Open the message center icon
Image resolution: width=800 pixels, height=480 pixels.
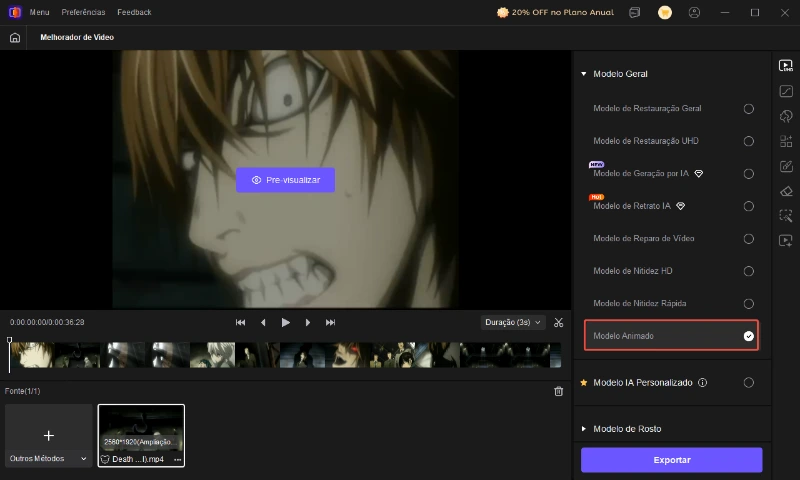coord(635,12)
